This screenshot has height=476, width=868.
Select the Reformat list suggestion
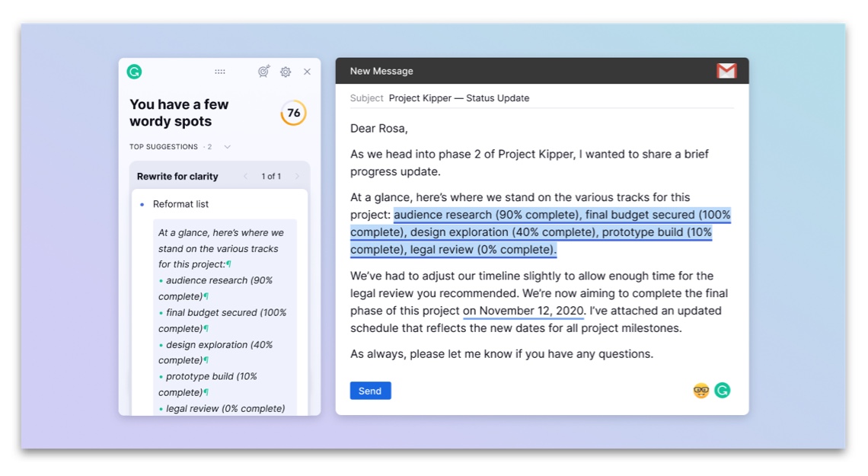180,204
